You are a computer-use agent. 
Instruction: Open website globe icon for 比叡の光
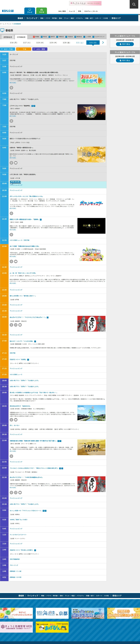tap(11, 163)
